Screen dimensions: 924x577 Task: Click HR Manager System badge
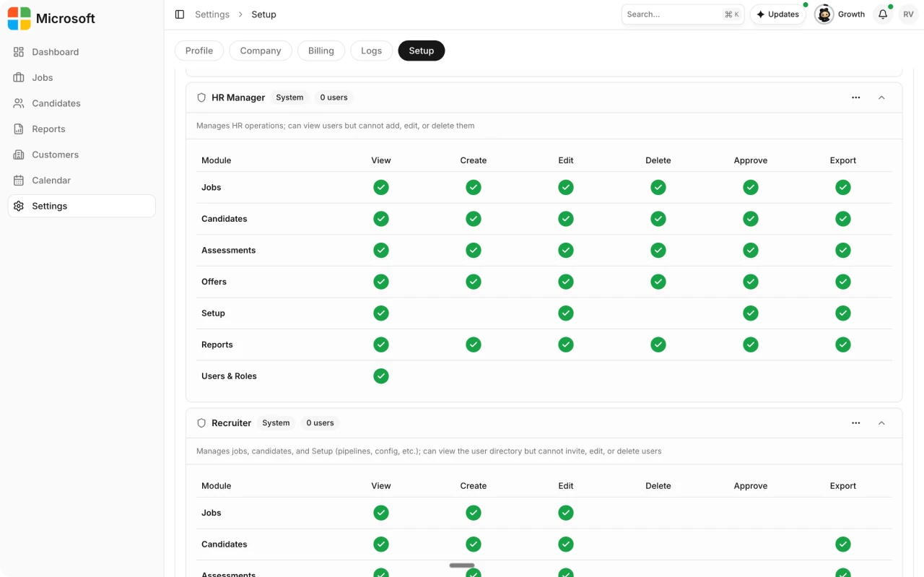pos(289,97)
